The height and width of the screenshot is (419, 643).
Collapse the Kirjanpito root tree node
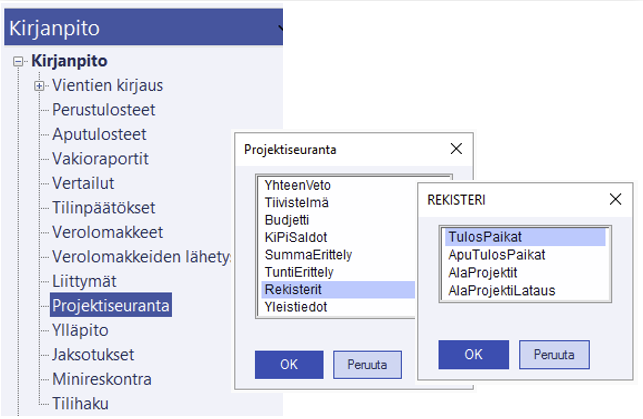click(18, 61)
